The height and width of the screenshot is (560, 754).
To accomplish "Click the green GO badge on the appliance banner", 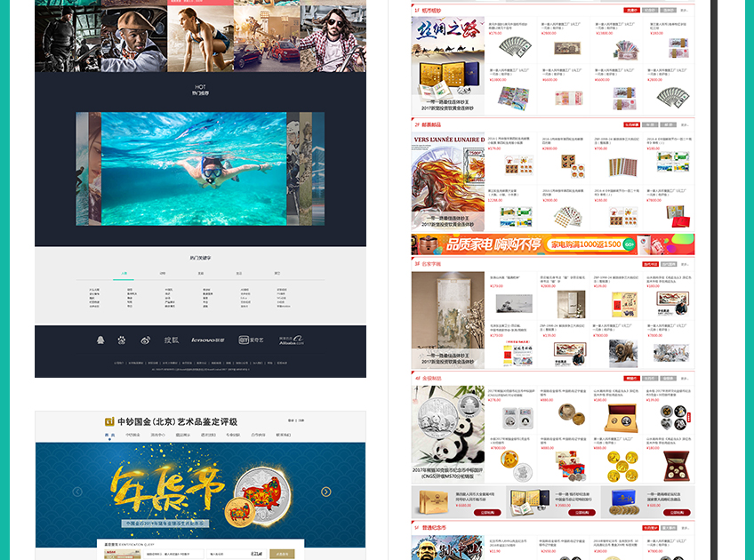I will tap(629, 244).
